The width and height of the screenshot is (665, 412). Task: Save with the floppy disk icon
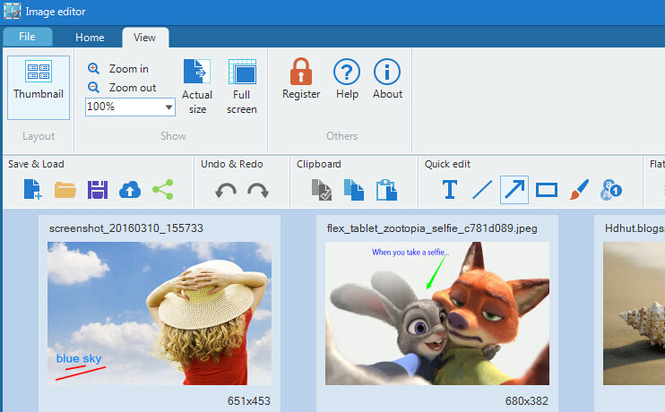[98, 190]
